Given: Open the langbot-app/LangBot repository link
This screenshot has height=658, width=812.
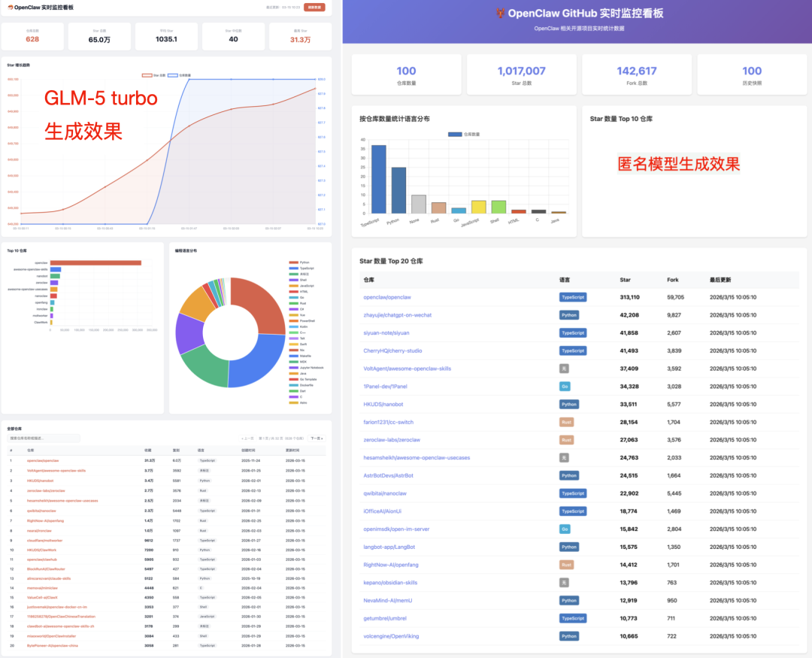Looking at the screenshot, I should pyautogui.click(x=389, y=547).
